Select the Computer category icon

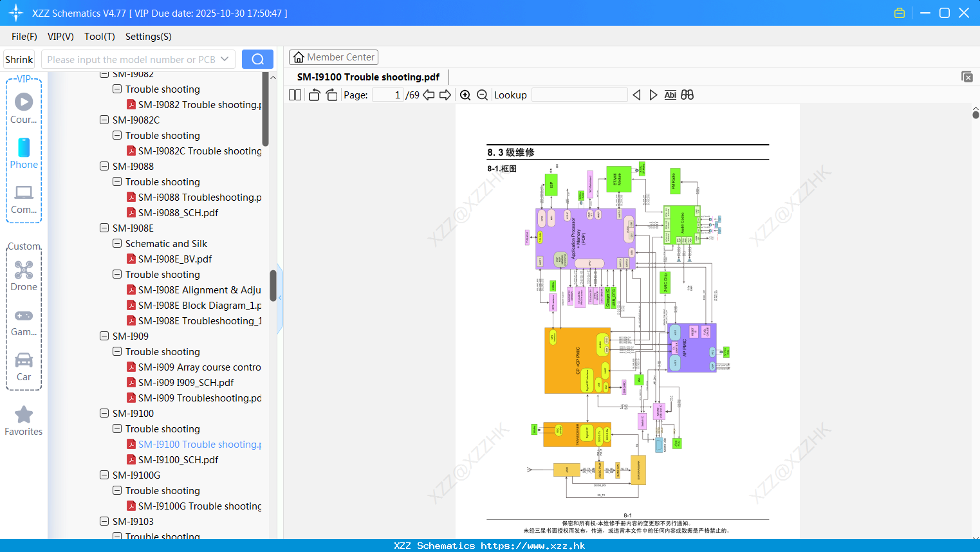24,192
